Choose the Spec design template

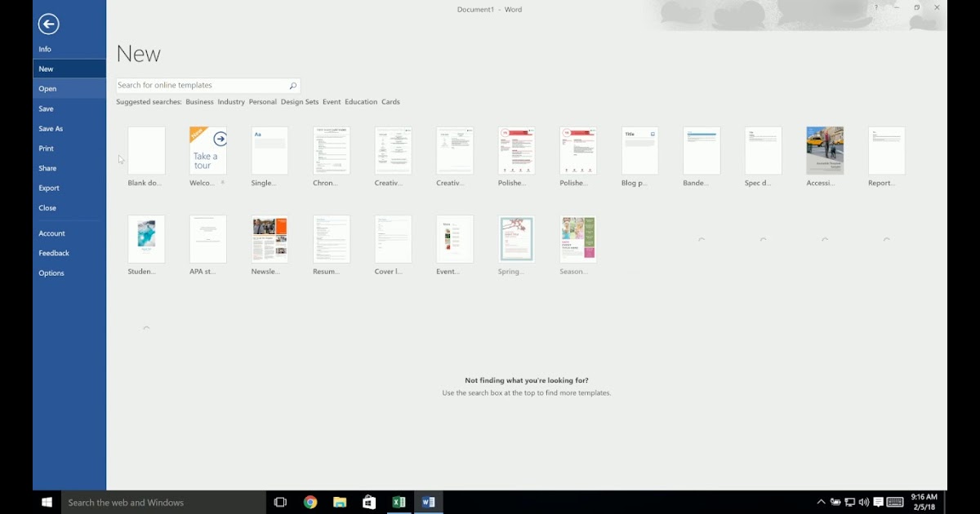coord(763,151)
